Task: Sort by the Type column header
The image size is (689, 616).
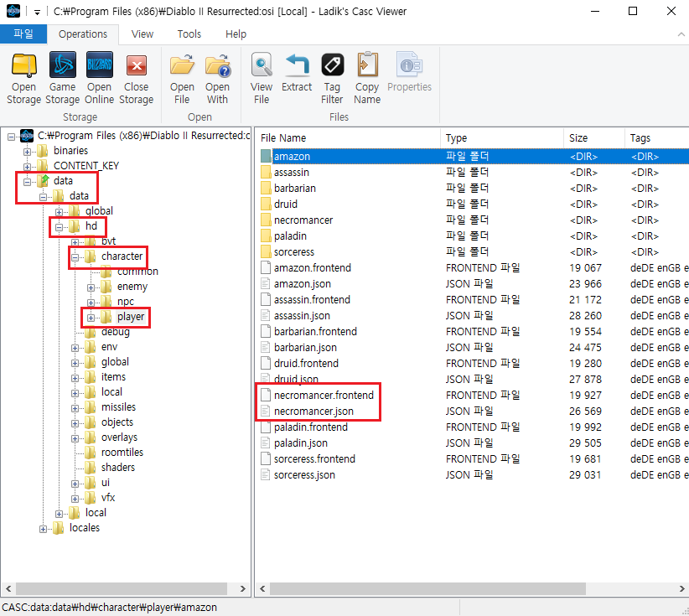Action: tap(502, 137)
